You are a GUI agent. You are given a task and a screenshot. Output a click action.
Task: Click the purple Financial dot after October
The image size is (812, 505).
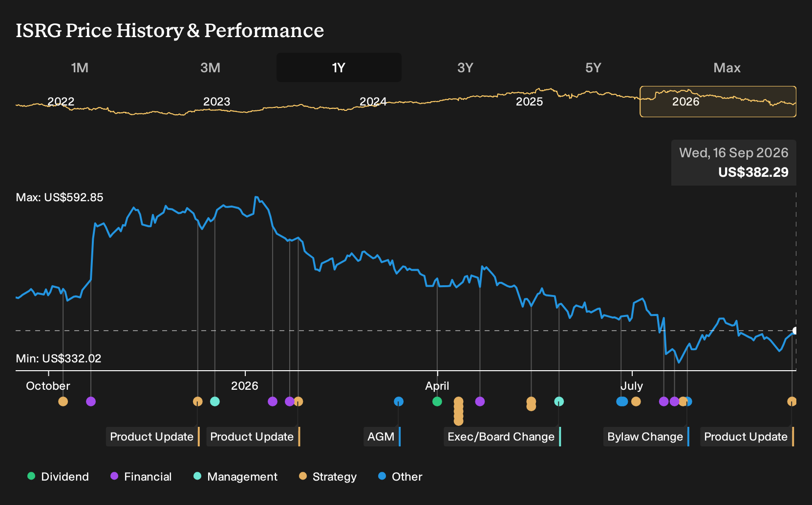pos(91,401)
